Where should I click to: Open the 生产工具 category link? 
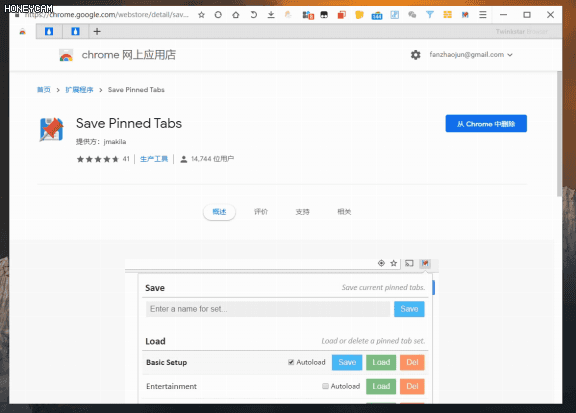coord(154,159)
